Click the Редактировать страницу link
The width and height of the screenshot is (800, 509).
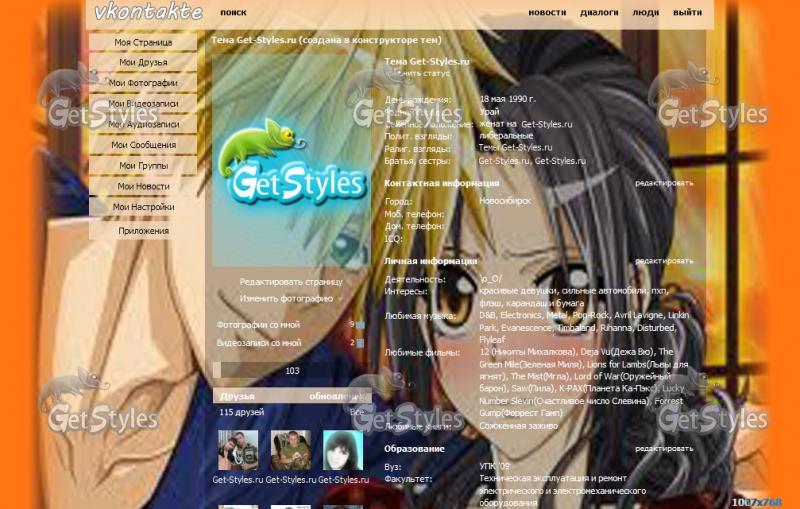point(290,282)
